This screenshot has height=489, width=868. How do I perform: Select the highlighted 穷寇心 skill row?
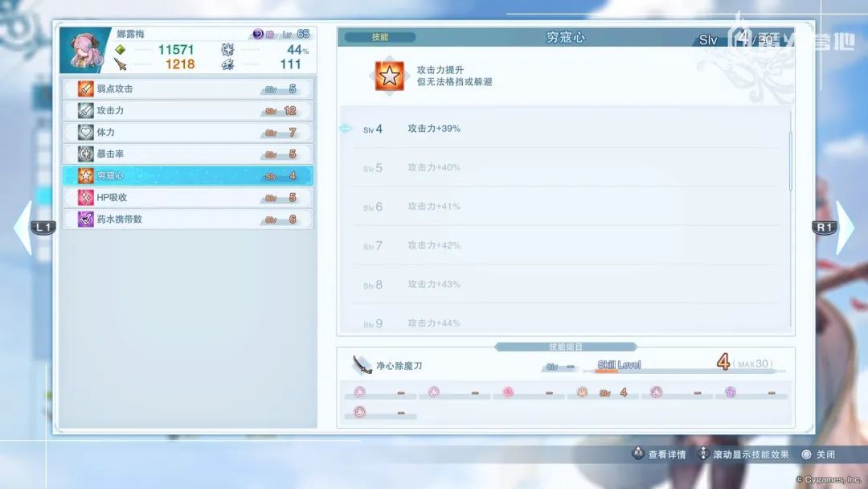187,175
